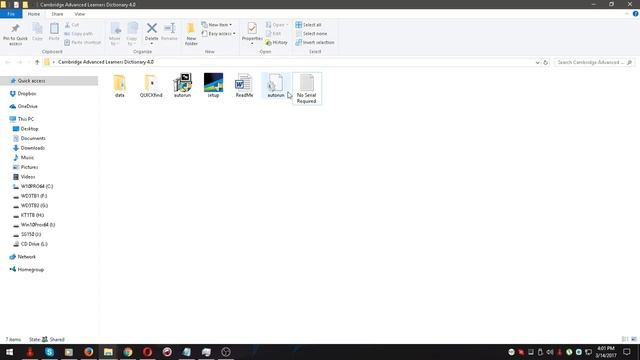
Task: Switch to the Home ribbon tab
Action: (x=34, y=14)
